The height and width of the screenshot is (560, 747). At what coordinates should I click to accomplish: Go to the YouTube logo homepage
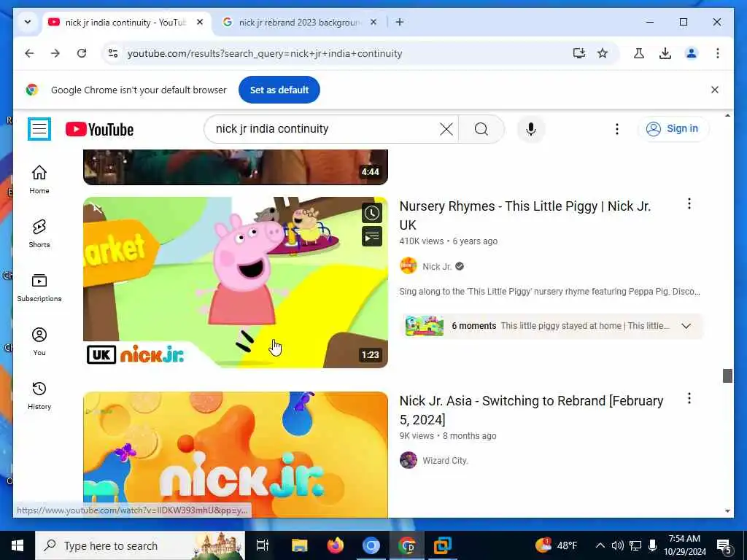(99, 129)
